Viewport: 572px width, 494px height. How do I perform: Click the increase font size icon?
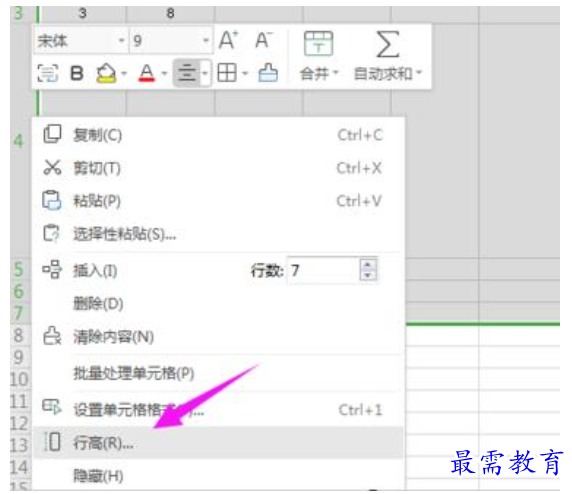coord(228,40)
